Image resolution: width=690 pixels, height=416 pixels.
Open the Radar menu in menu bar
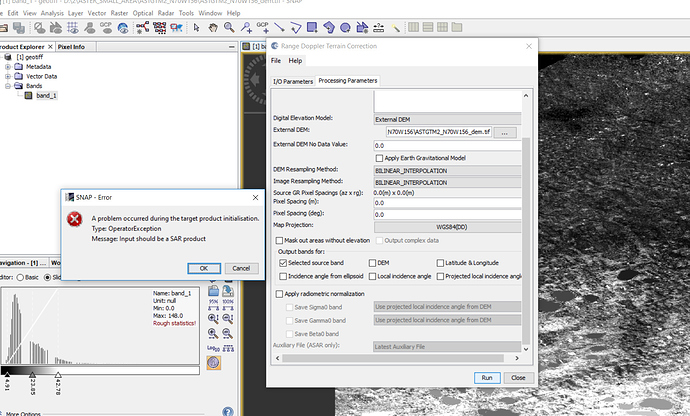click(166, 13)
